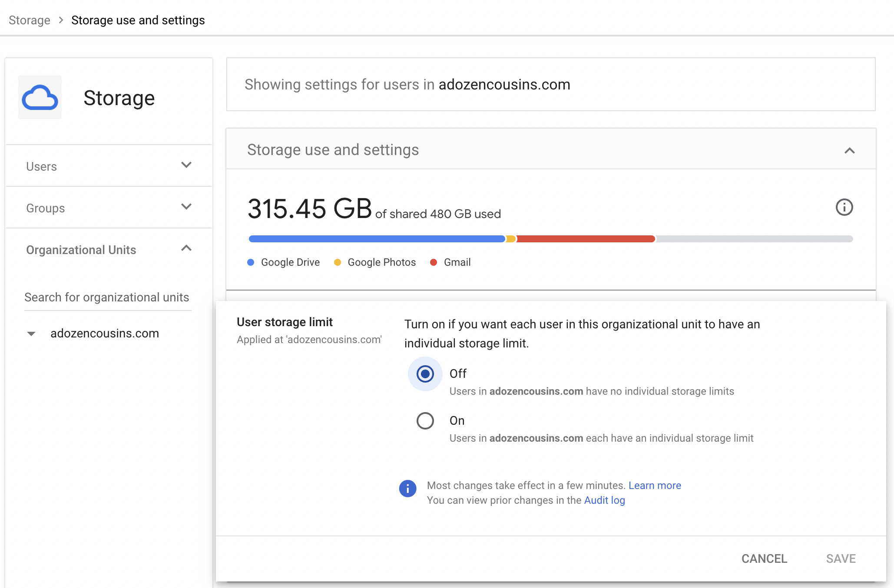Click the Google Drive blue legend dot
This screenshot has width=894, height=588.
(x=251, y=262)
